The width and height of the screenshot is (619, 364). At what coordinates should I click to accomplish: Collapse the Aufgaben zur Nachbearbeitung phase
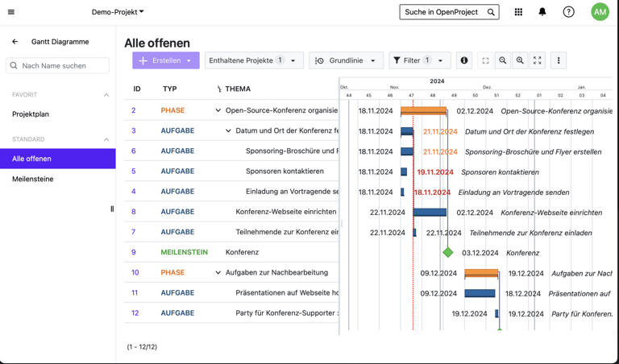coord(218,272)
